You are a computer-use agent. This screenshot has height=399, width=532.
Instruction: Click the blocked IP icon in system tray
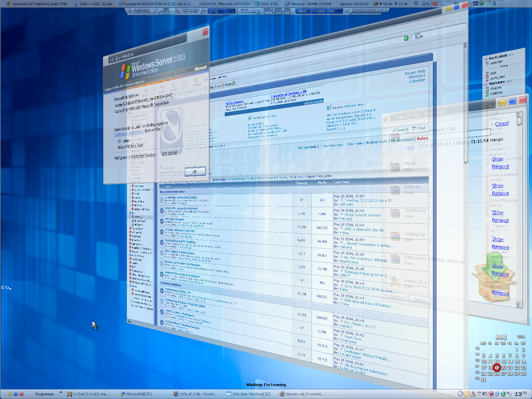[491, 394]
